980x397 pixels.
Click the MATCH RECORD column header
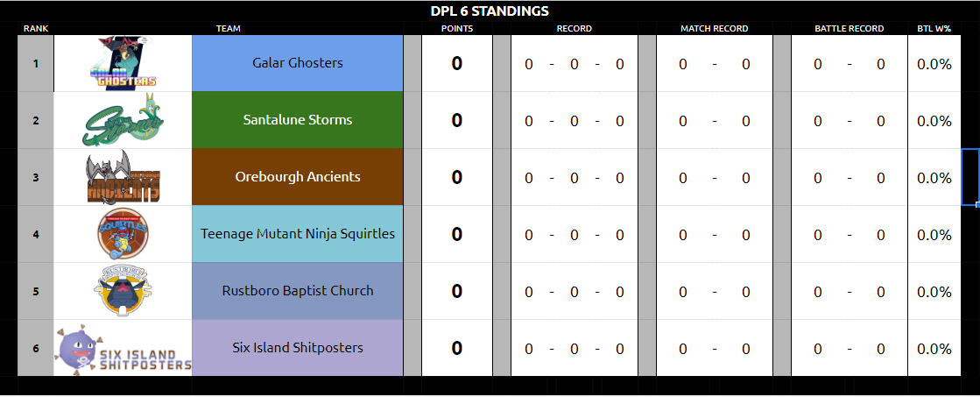(x=714, y=29)
